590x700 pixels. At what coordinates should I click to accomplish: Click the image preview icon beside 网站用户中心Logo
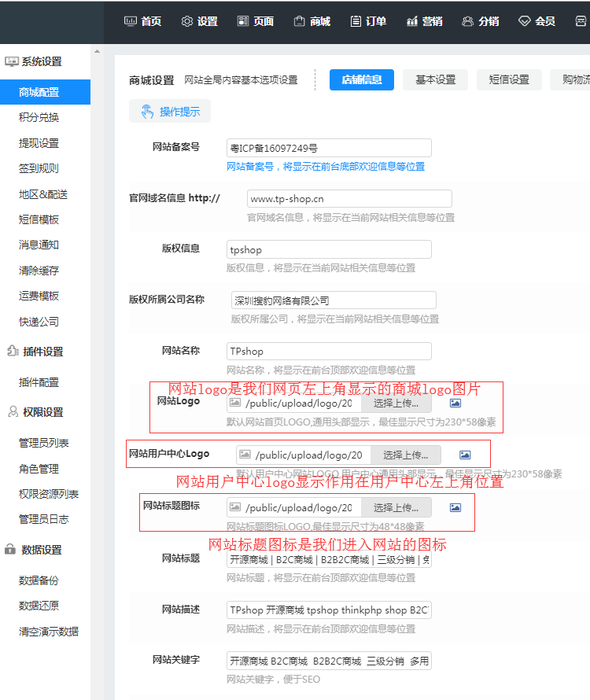(x=465, y=455)
